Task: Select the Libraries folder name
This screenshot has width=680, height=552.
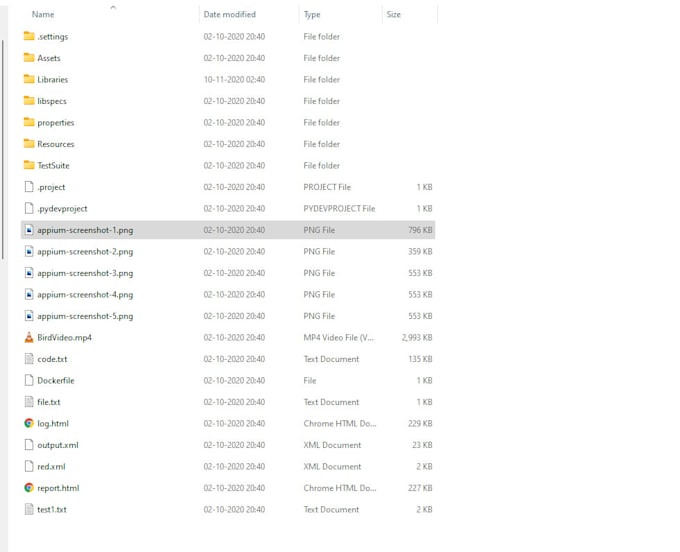Action: [x=52, y=79]
